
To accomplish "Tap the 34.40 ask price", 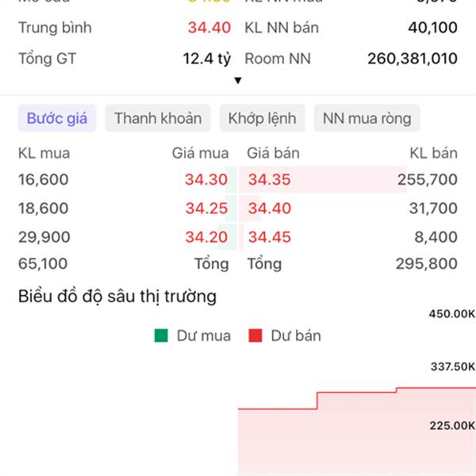I will (270, 209).
